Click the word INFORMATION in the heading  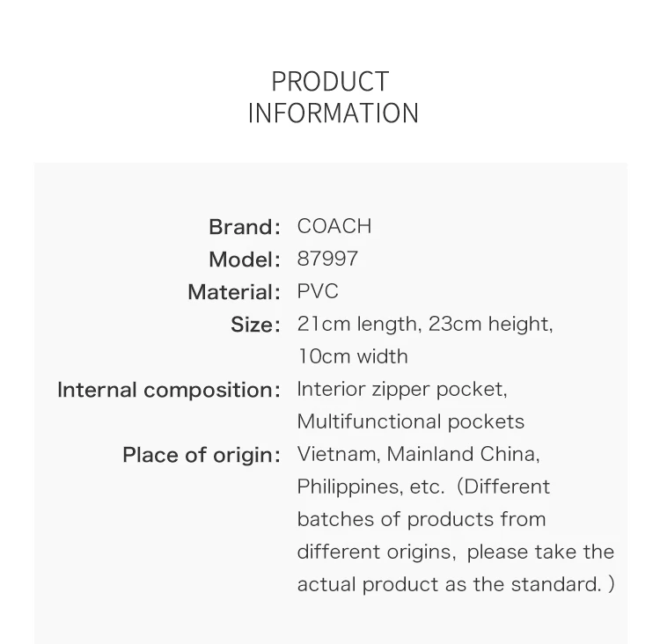(334, 113)
